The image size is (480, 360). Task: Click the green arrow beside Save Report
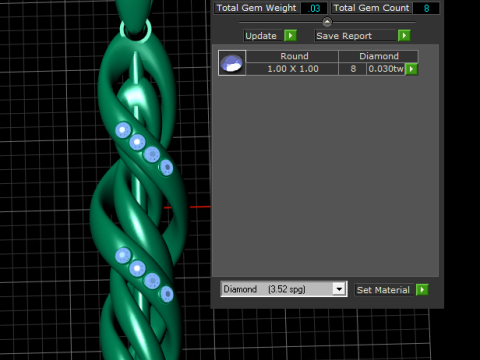coord(404,35)
